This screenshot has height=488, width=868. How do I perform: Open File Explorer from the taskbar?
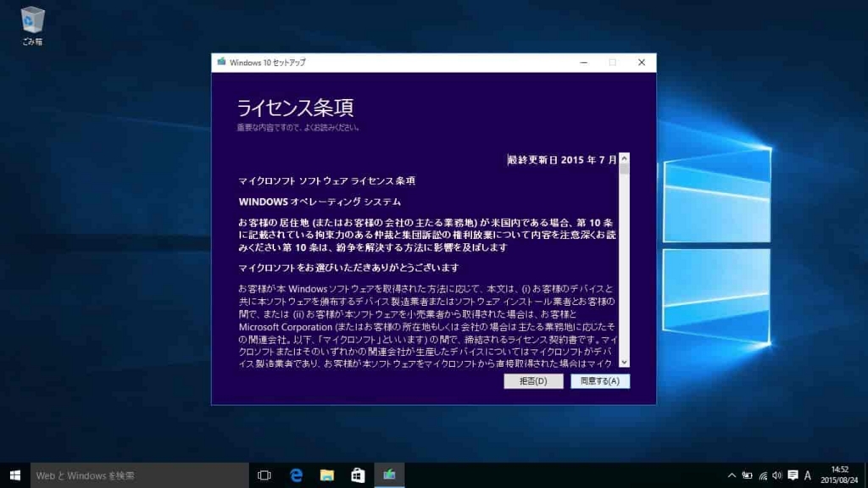(x=327, y=475)
